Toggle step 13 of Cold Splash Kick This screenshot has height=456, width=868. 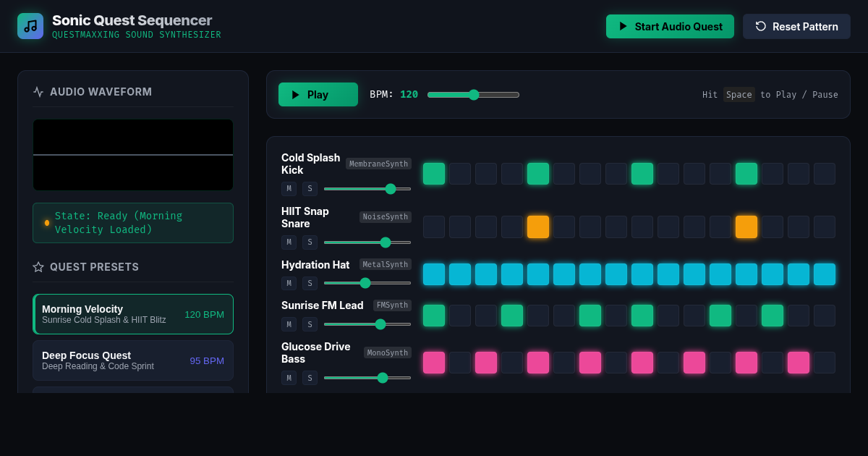click(746, 174)
